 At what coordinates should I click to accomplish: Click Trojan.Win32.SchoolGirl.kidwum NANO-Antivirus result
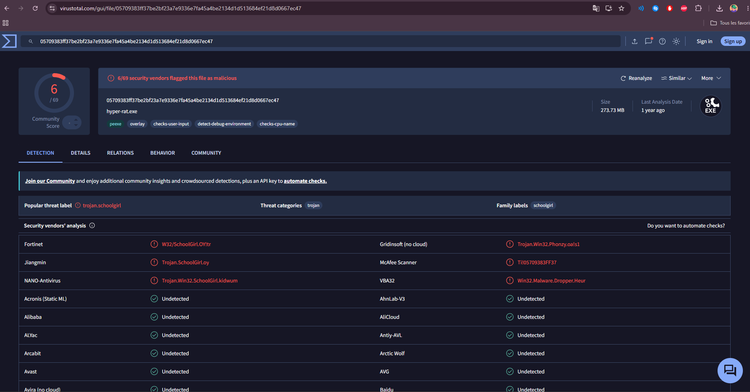(199, 281)
